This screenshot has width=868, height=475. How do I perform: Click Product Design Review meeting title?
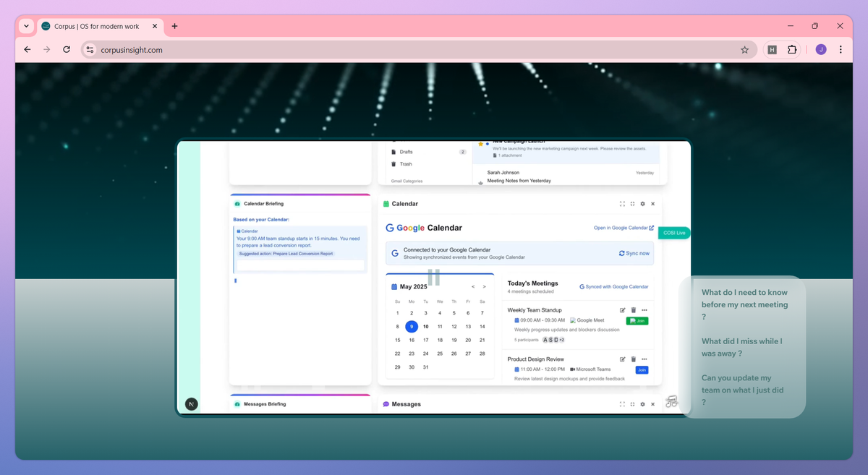[536, 359]
